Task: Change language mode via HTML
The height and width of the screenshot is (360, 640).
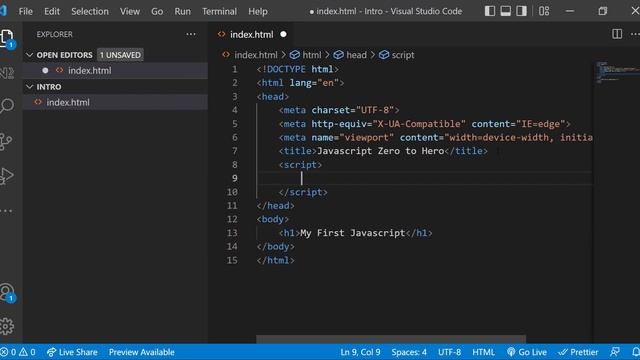Action: [483, 352]
